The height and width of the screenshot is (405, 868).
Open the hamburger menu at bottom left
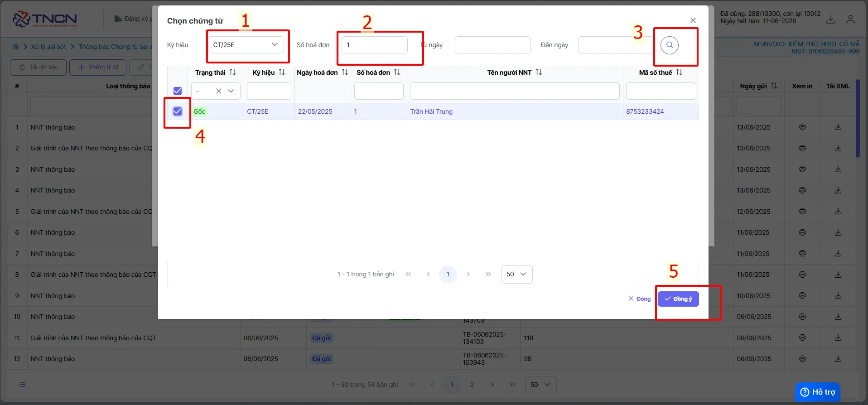22,385
